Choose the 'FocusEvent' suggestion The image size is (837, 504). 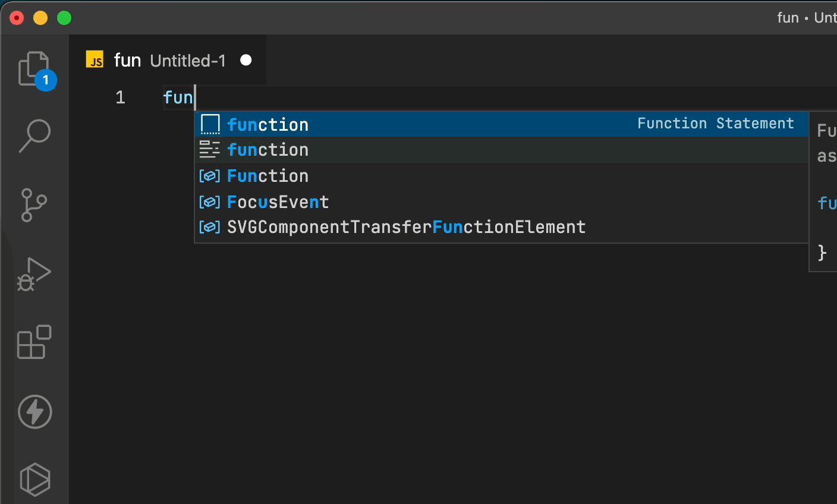pyautogui.click(x=502, y=202)
